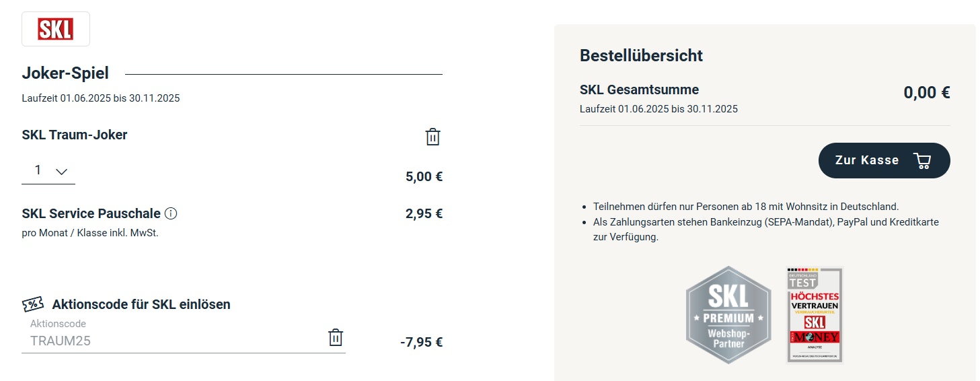This screenshot has height=381, width=980.
Task: Click the Joker-Spiel heading
Action: coord(65,73)
